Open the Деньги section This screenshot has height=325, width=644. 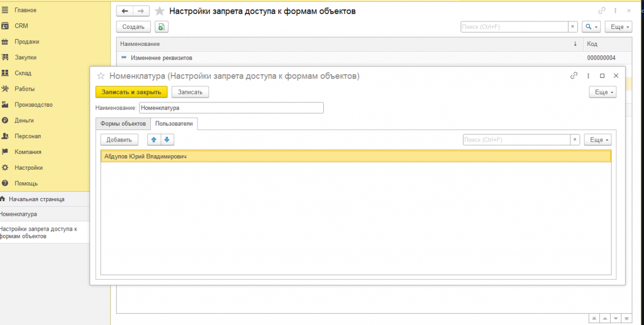click(24, 120)
